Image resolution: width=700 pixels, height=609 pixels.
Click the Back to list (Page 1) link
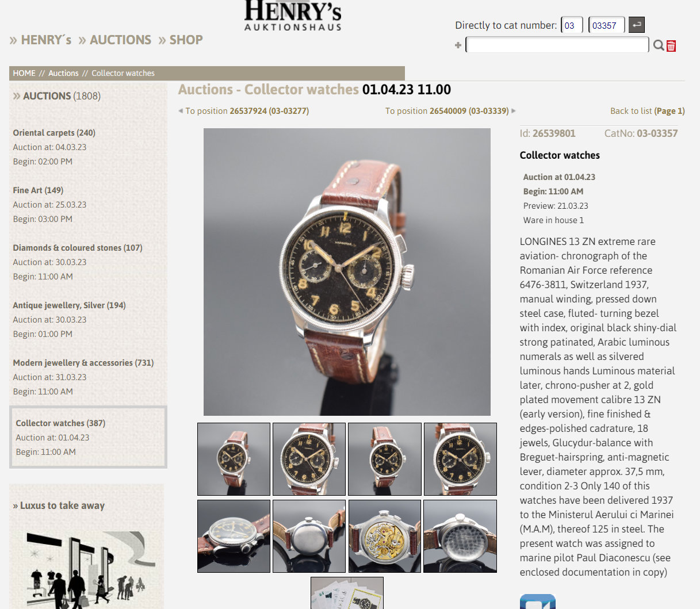point(647,111)
